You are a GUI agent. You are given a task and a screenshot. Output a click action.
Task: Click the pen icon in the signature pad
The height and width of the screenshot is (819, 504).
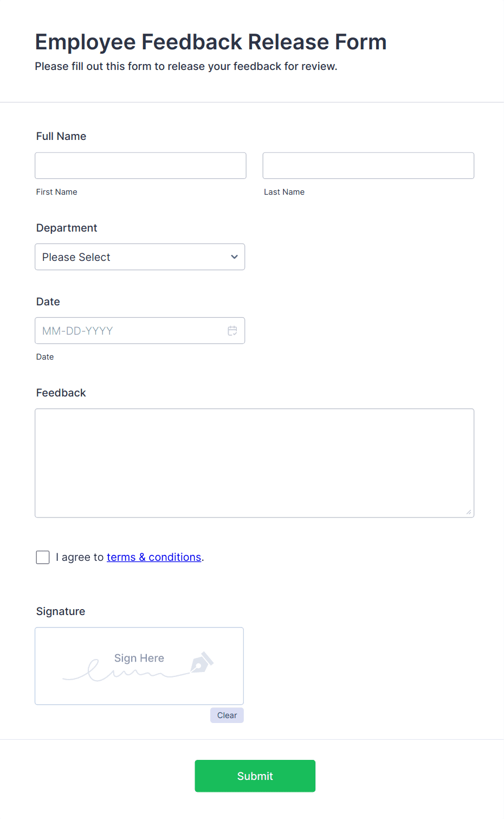tap(202, 662)
